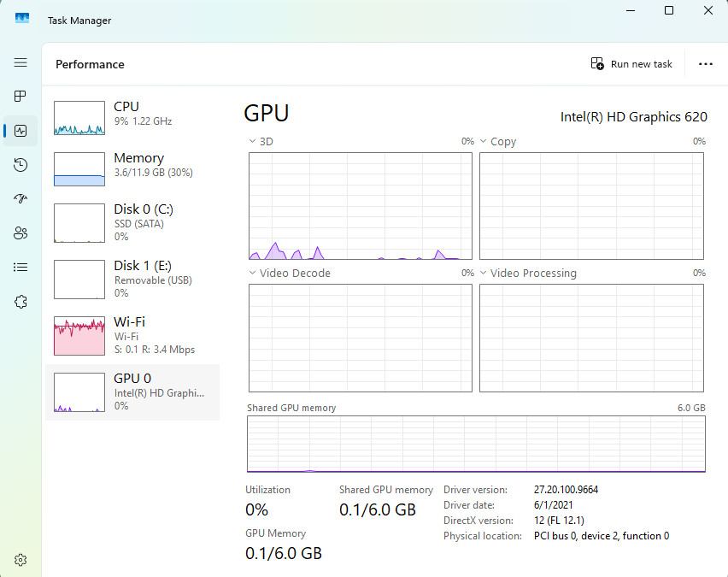The width and height of the screenshot is (728, 577).
Task: Expand the Copy engine dropdown
Action: pyautogui.click(x=498, y=141)
